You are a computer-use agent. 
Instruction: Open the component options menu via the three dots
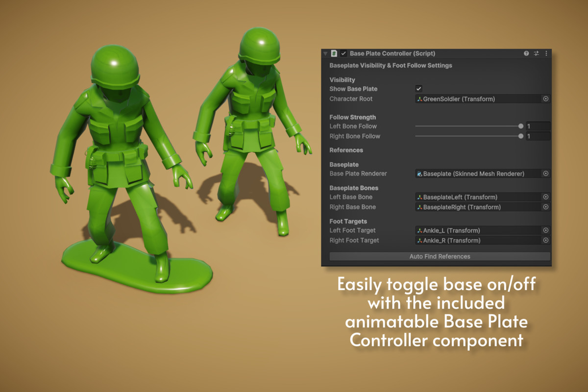coord(546,53)
